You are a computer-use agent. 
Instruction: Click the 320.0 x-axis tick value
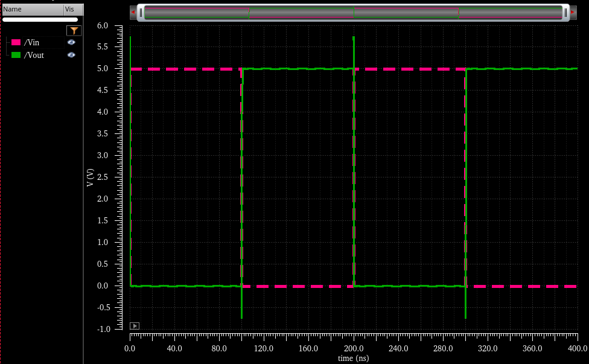tap(488, 348)
